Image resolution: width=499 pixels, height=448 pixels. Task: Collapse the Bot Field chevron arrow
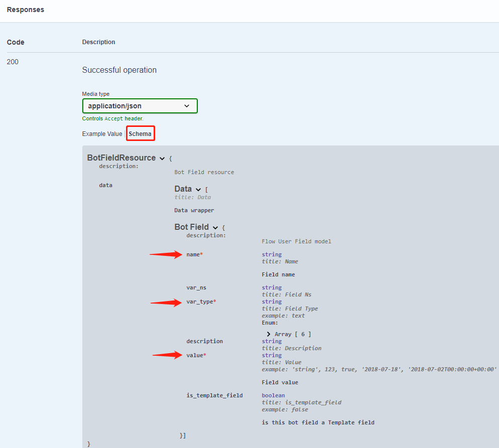(215, 228)
